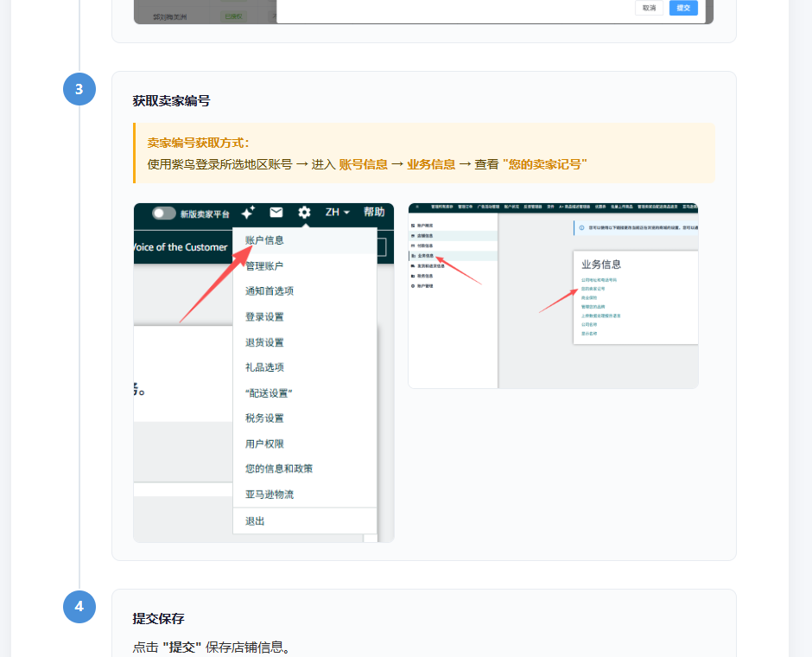This screenshot has height=657, width=812.
Task: Click the blue 提交 button in the top screenshot
Action: [683, 8]
